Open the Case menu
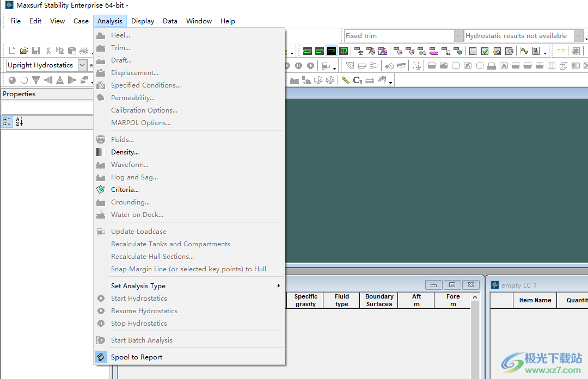 (81, 21)
